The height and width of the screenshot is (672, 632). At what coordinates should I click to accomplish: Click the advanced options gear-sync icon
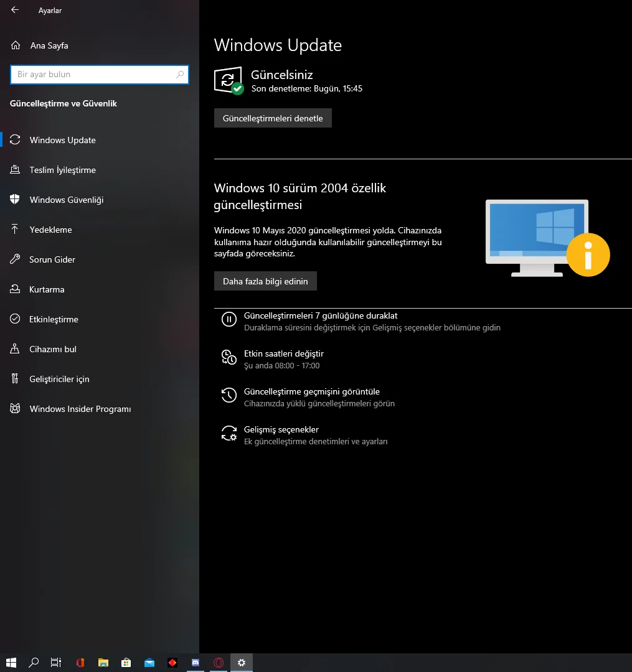coord(229,433)
